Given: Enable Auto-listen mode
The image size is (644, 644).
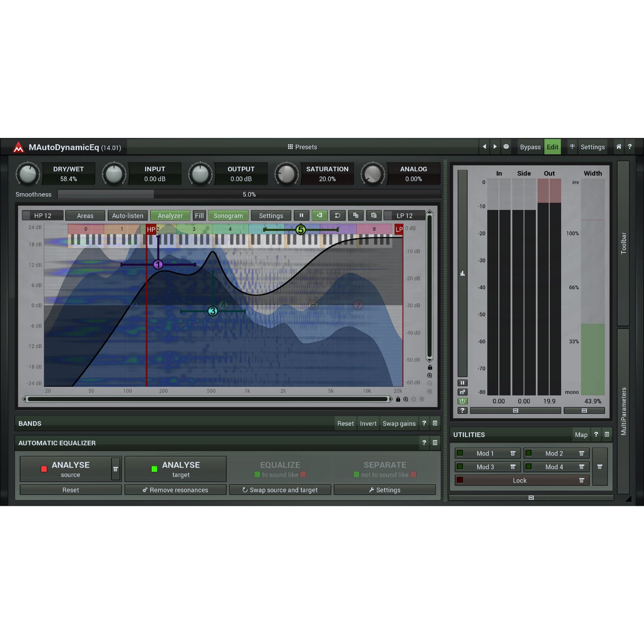Looking at the screenshot, I should point(128,216).
